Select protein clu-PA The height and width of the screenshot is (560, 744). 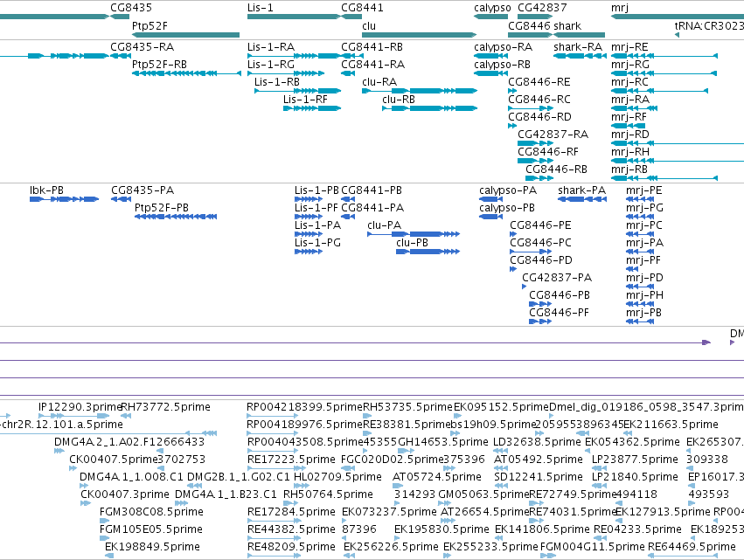[385, 225]
